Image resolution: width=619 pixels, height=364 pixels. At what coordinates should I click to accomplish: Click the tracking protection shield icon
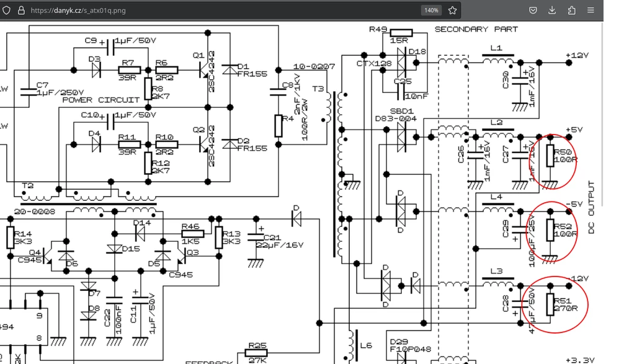click(6, 11)
